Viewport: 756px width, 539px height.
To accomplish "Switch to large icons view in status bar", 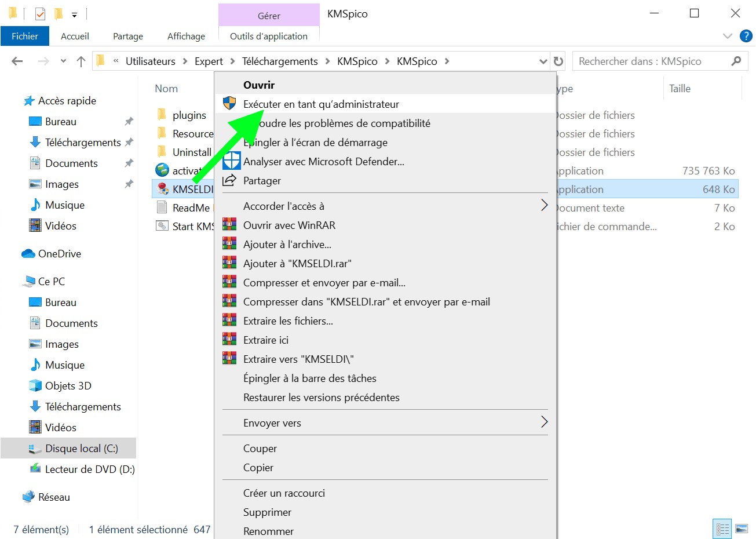I will (742, 529).
